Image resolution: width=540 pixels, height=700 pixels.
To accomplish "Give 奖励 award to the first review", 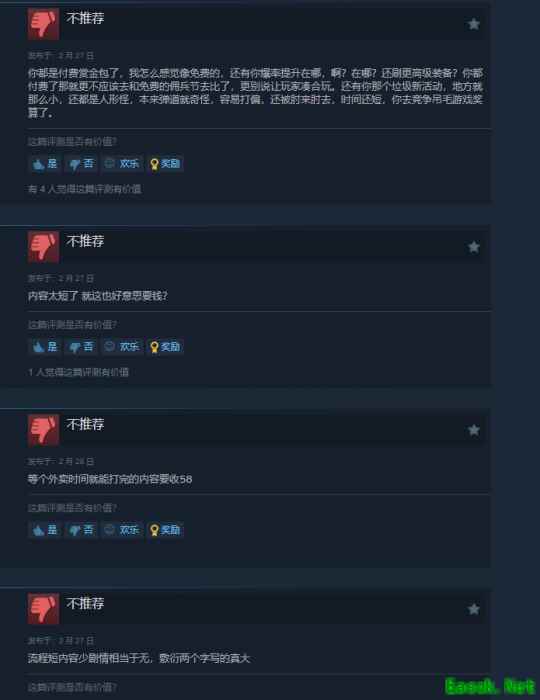I will coord(165,164).
